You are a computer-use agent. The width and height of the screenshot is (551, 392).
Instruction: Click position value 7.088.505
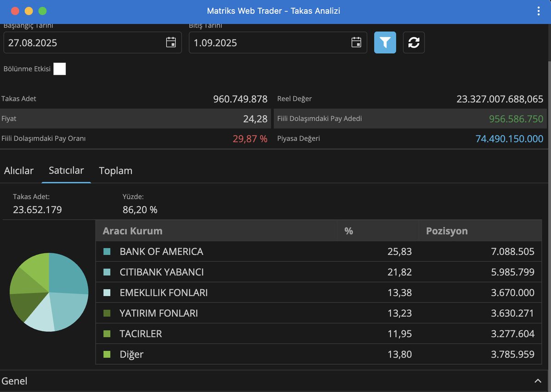point(512,252)
